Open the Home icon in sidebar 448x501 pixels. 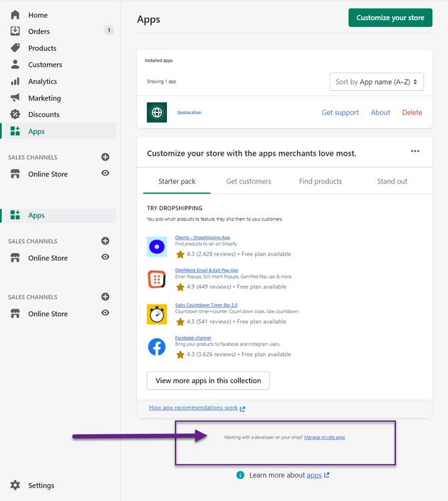pos(15,15)
